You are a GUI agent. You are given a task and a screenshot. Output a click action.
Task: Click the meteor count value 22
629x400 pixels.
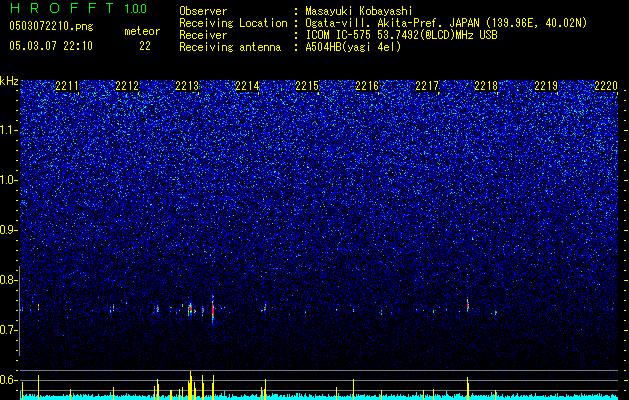coord(145,46)
